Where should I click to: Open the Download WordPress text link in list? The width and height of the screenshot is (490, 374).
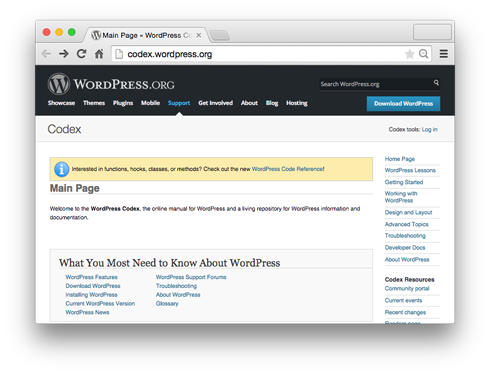click(93, 286)
